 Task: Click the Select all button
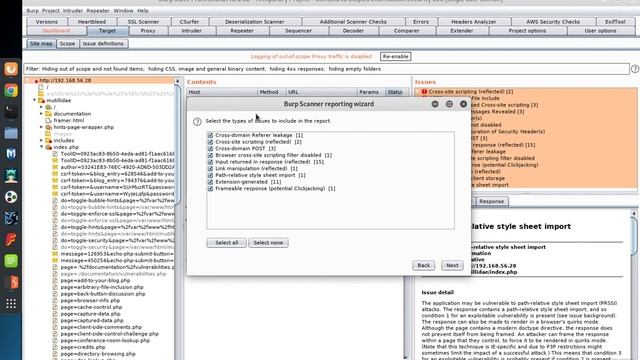click(227, 243)
